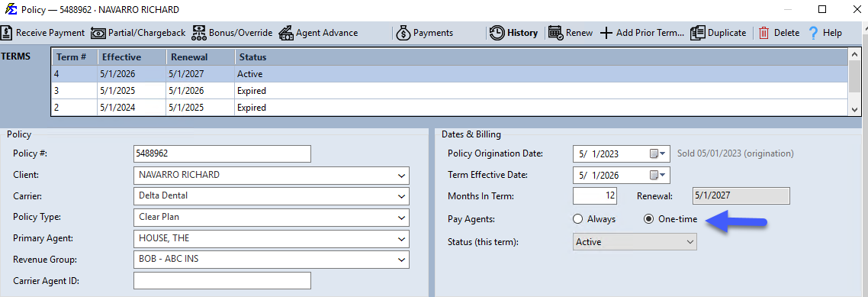Click Add Prior Term plus button
The image size is (868, 297).
click(x=606, y=33)
